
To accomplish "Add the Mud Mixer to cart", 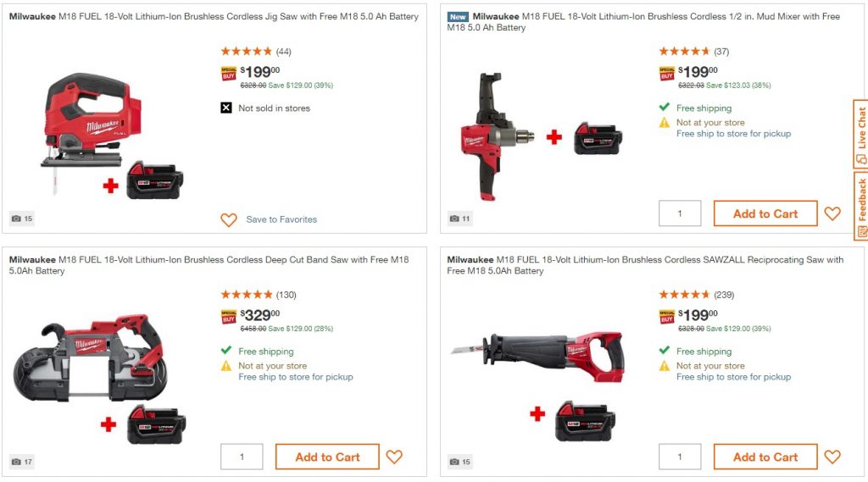I will (x=765, y=213).
